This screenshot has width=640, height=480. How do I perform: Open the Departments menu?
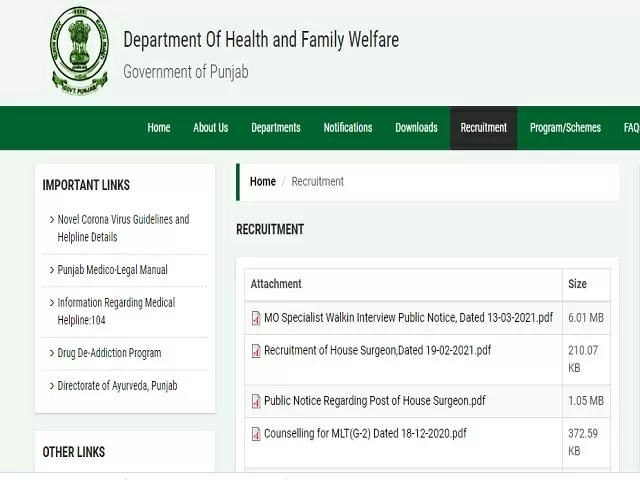click(276, 128)
